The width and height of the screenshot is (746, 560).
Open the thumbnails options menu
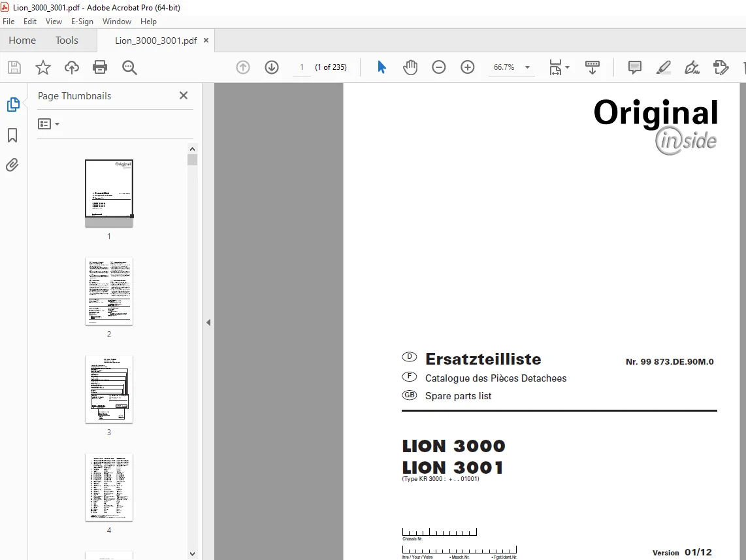(48, 124)
